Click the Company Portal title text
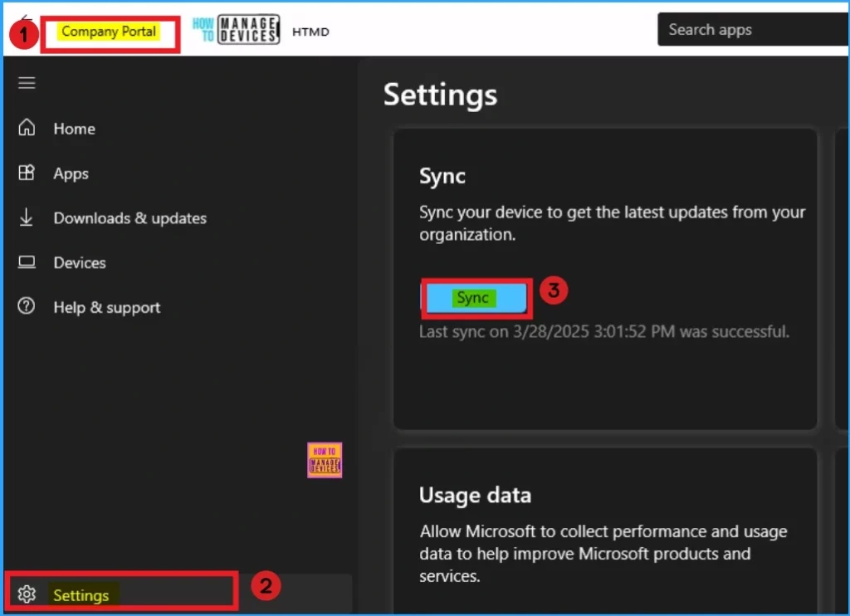Viewport: 850px width, 616px height. click(x=109, y=32)
